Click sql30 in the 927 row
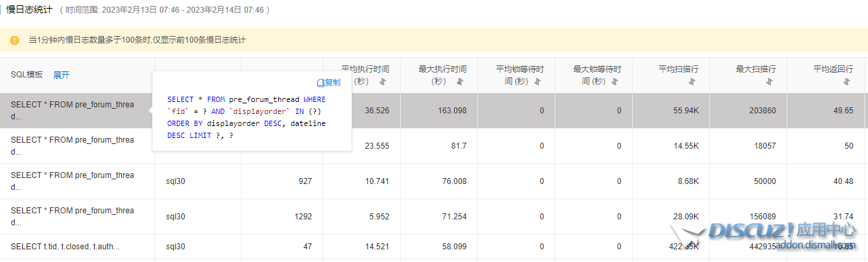The width and height of the screenshot is (868, 262). [x=175, y=181]
